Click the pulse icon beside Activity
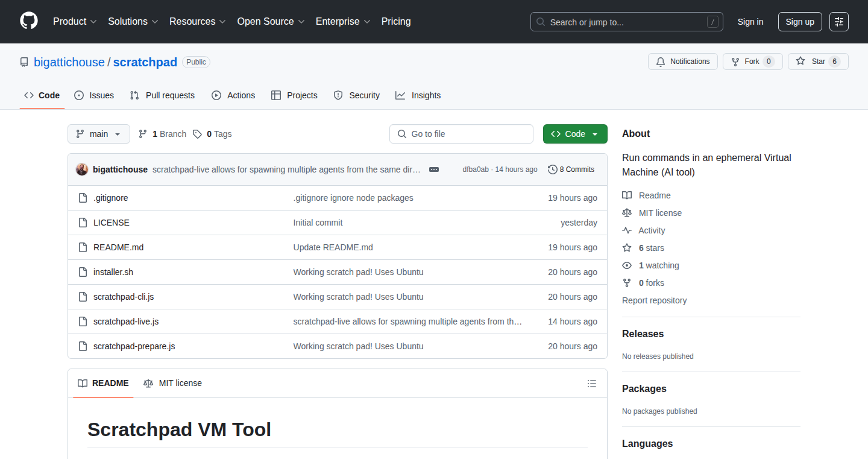 tap(627, 230)
